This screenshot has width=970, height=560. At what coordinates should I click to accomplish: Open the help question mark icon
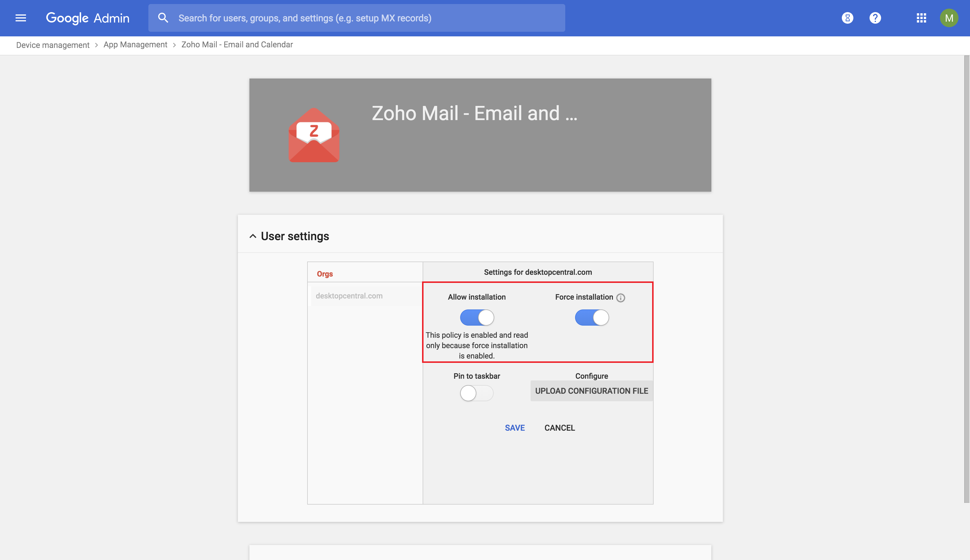(875, 18)
